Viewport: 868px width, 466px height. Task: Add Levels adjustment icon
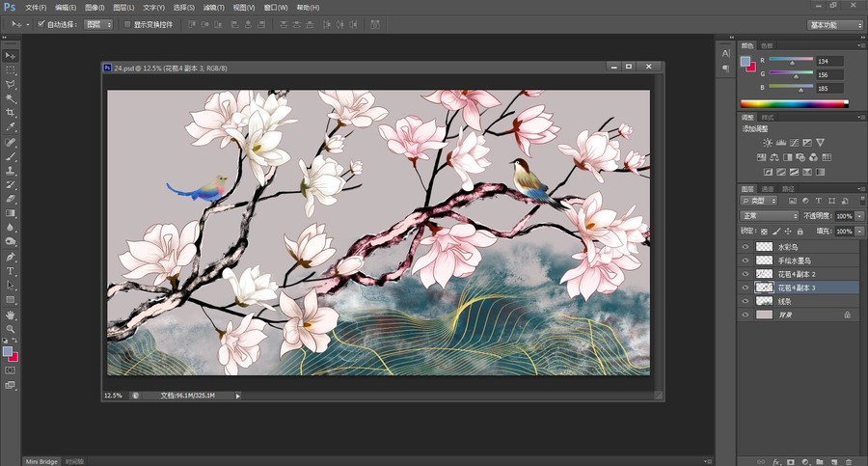tap(781, 143)
